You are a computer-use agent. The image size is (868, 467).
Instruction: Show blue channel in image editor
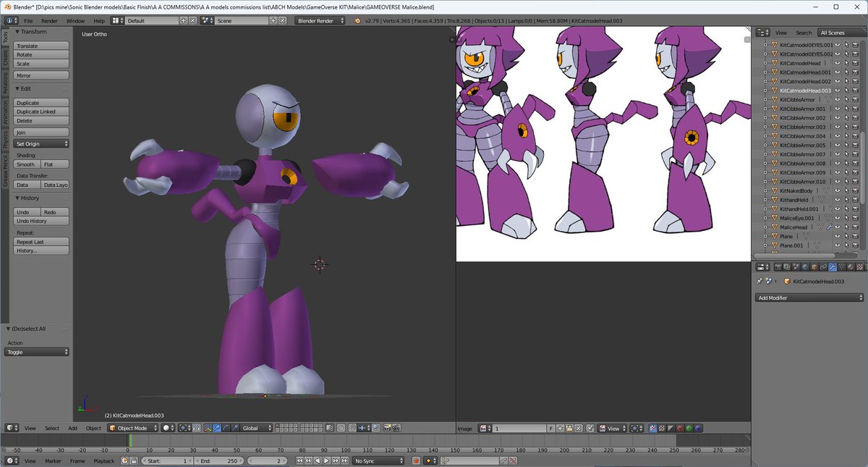(x=699, y=429)
